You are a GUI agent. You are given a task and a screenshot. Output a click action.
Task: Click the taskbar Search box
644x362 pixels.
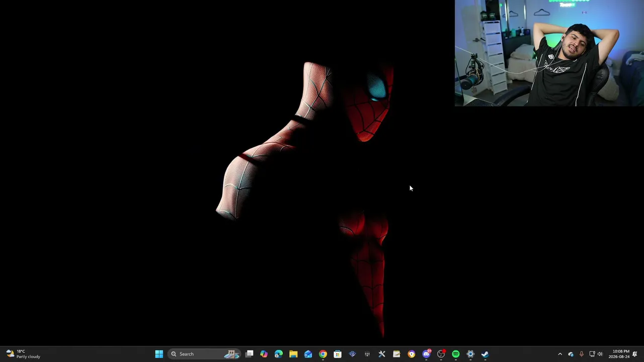204,354
